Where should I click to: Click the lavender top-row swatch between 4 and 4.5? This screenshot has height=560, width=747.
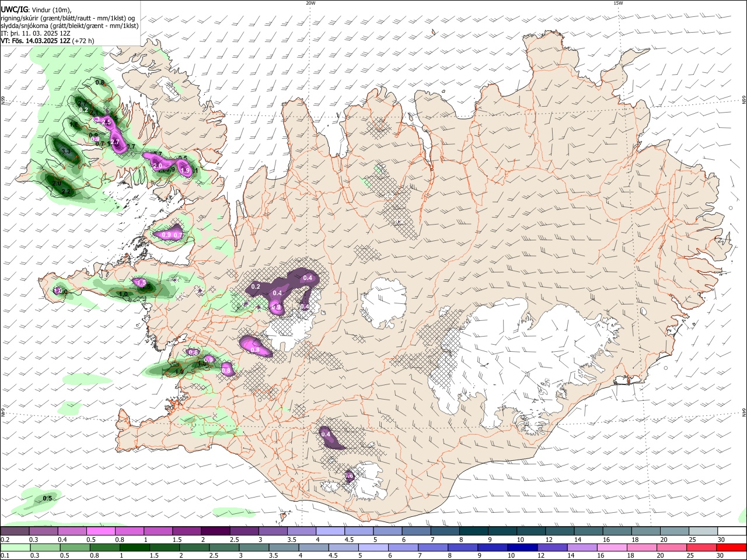tap(330, 531)
